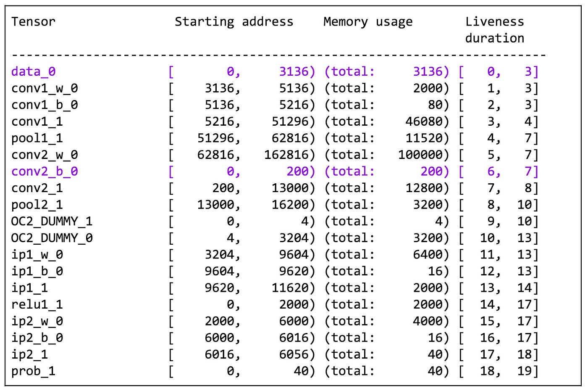Click the end address 16200 of pool2_1

click(290, 205)
